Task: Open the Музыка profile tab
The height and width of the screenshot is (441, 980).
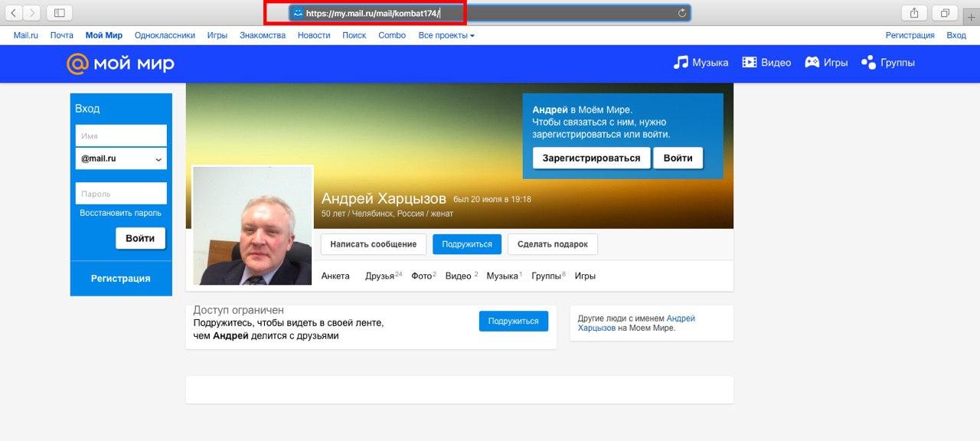Action: (504, 276)
